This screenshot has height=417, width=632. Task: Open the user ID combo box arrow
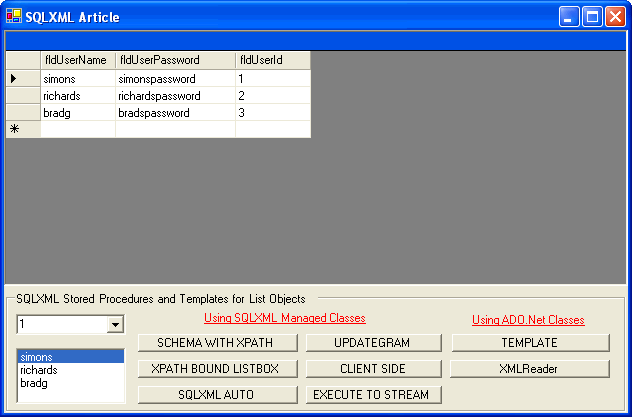coord(115,324)
